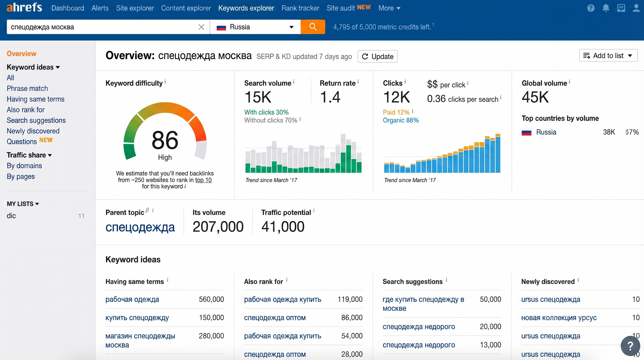This screenshot has width=644, height=360.
Task: Collapse the Keyword ideas sidebar section
Action: [x=33, y=67]
